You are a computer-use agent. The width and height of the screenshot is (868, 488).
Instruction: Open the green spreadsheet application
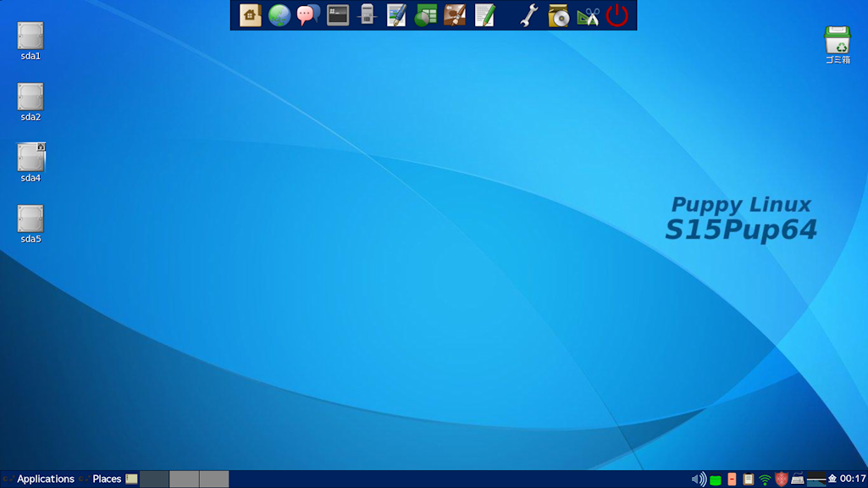click(x=426, y=15)
